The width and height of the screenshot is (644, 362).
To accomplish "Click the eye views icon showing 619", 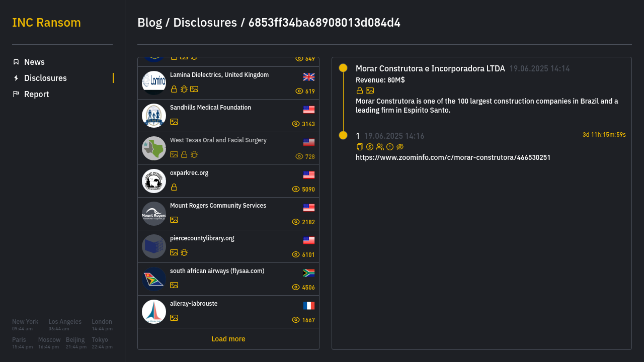I will tap(299, 91).
